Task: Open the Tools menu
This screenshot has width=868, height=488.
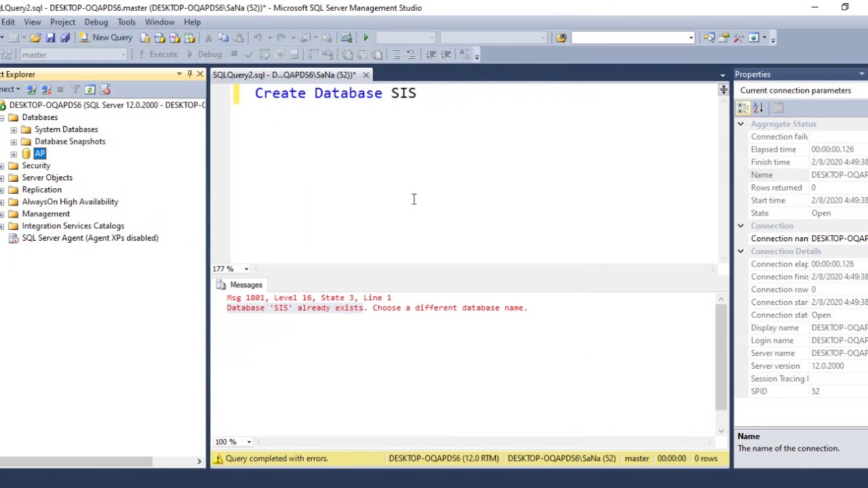Action: click(x=127, y=22)
